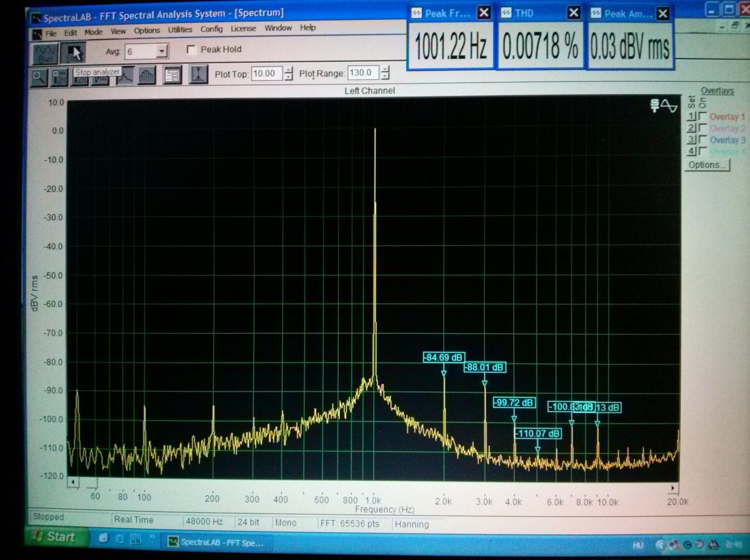Select the magnifier zoom tool
The height and width of the screenshot is (560, 750).
(x=38, y=77)
